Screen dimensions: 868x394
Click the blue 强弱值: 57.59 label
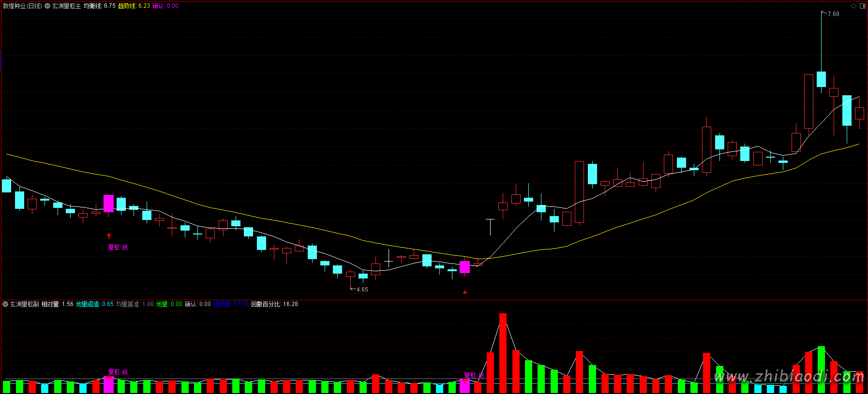[x=231, y=304]
